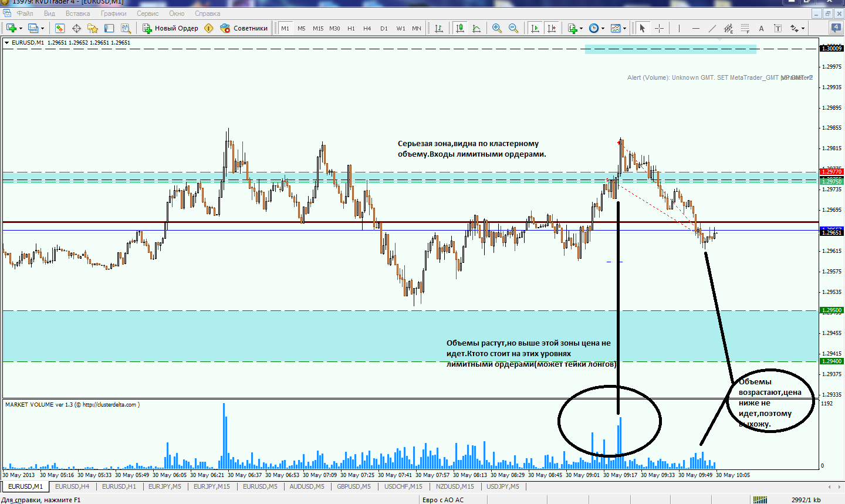
Task: Switch to the USDJPY,M5 chart tab
Action: click(x=503, y=486)
